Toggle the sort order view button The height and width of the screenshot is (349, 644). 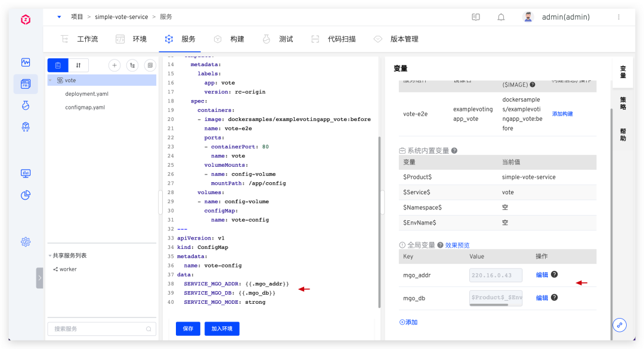point(78,66)
